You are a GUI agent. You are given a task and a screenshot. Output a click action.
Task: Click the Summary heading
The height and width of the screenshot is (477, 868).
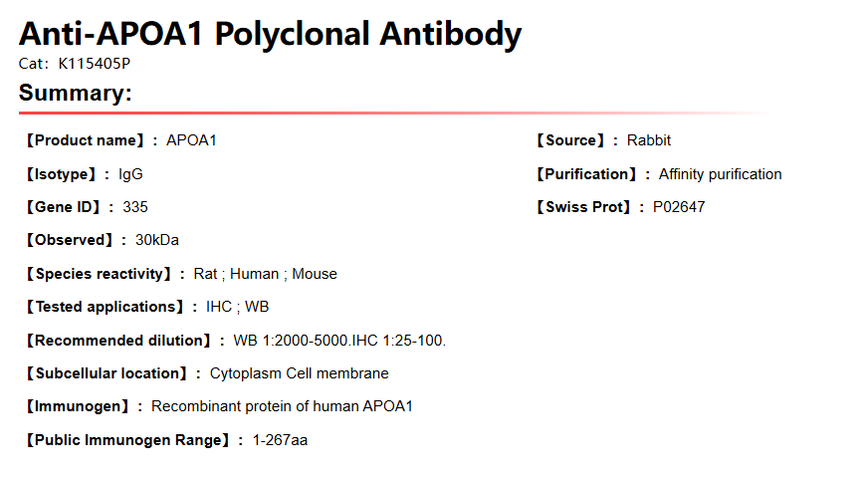(76, 94)
